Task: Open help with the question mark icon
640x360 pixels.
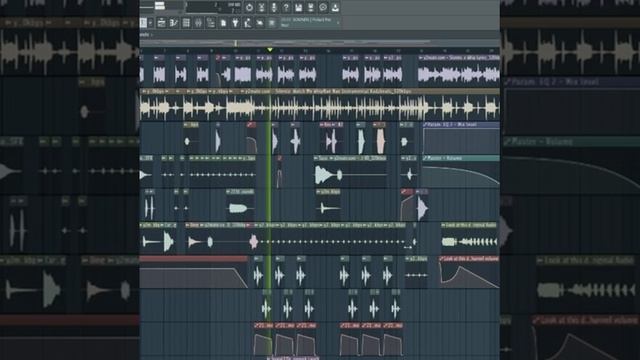Action: 286,7
